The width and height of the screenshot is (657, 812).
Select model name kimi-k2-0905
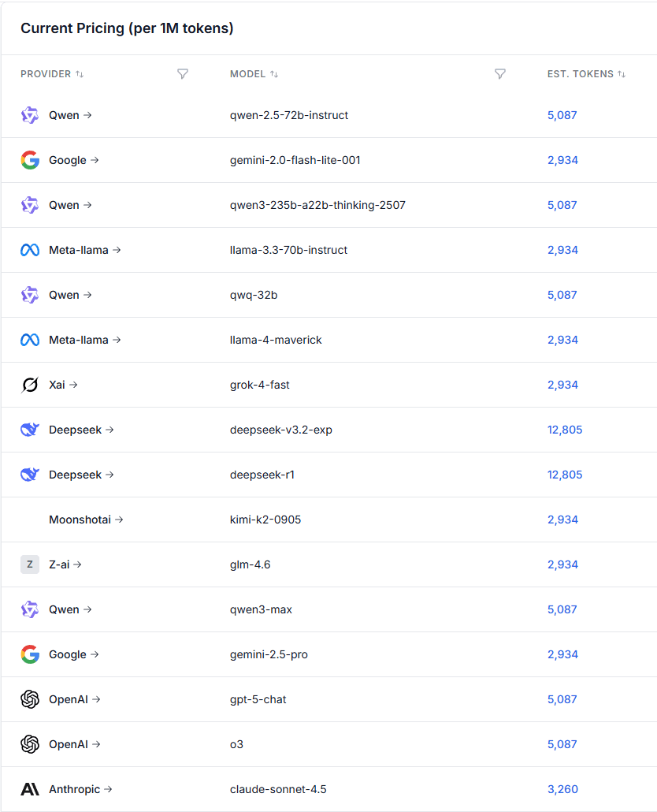pos(265,520)
